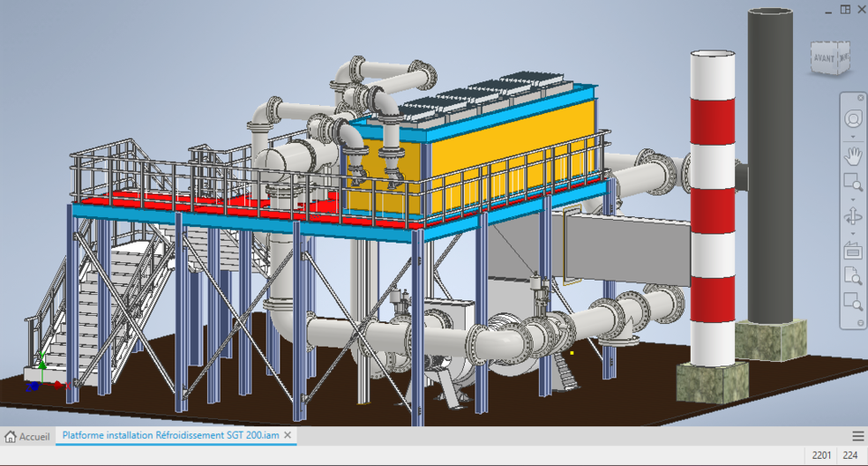Screen dimensions: 868x466
Task: Expand the zoom options dropdown arrow
Action: (x=853, y=199)
